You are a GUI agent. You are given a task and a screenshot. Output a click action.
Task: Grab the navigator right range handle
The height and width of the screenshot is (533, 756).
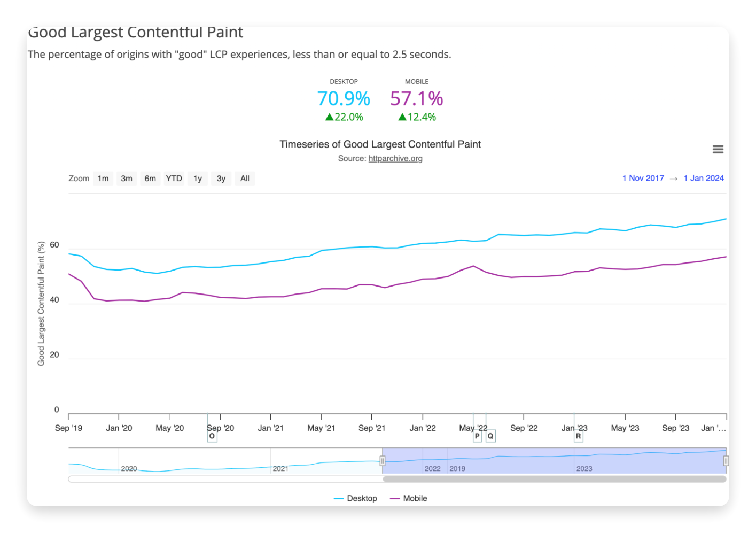click(726, 461)
